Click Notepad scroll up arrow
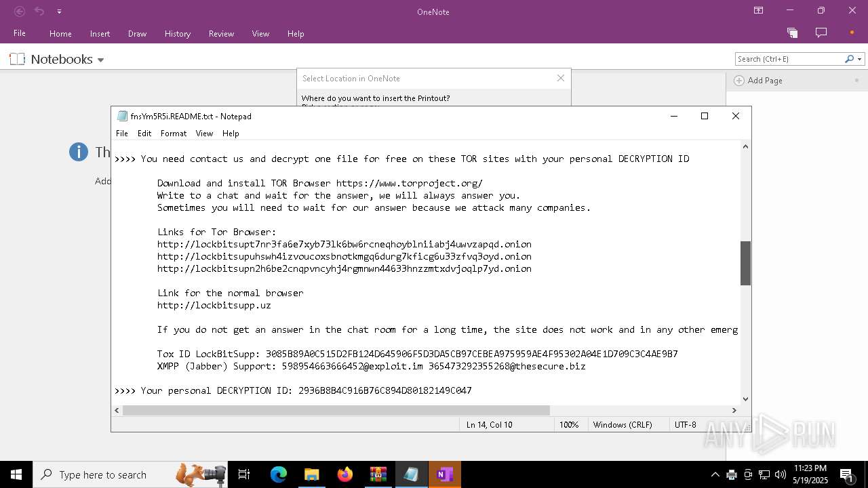Image resolution: width=868 pixels, height=488 pixels. [x=745, y=146]
